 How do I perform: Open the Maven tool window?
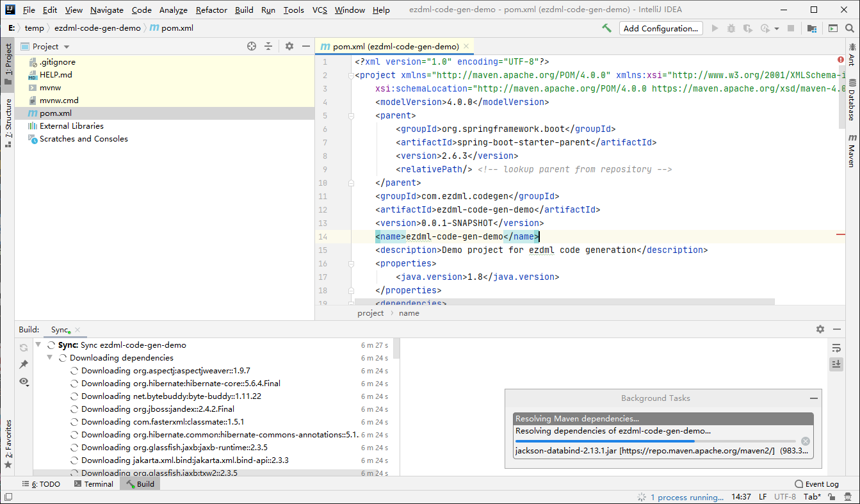pyautogui.click(x=852, y=151)
